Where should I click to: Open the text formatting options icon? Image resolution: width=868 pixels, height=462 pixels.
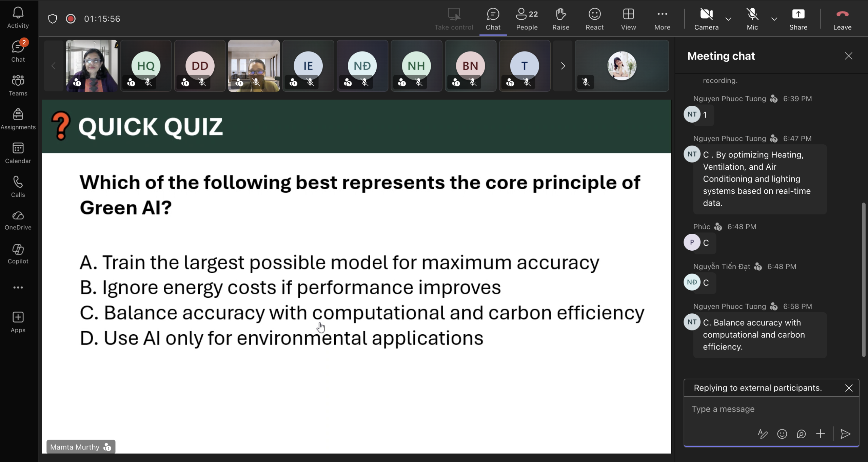tap(763, 434)
